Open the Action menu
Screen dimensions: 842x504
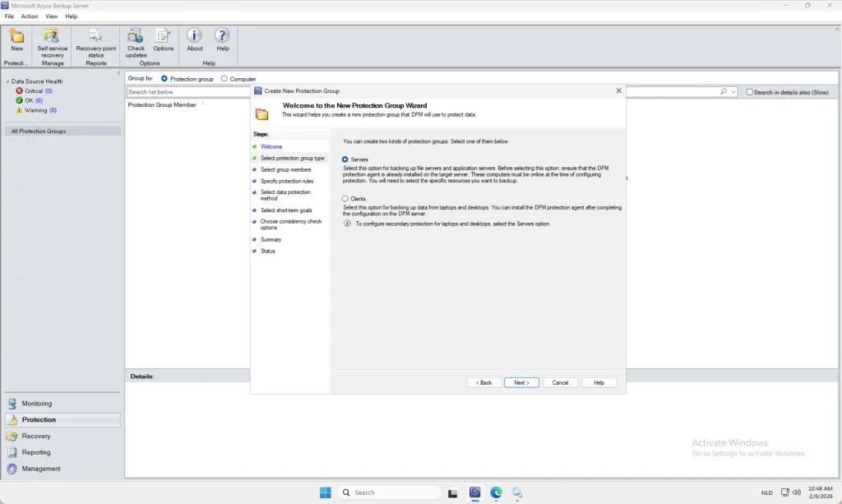(x=30, y=16)
